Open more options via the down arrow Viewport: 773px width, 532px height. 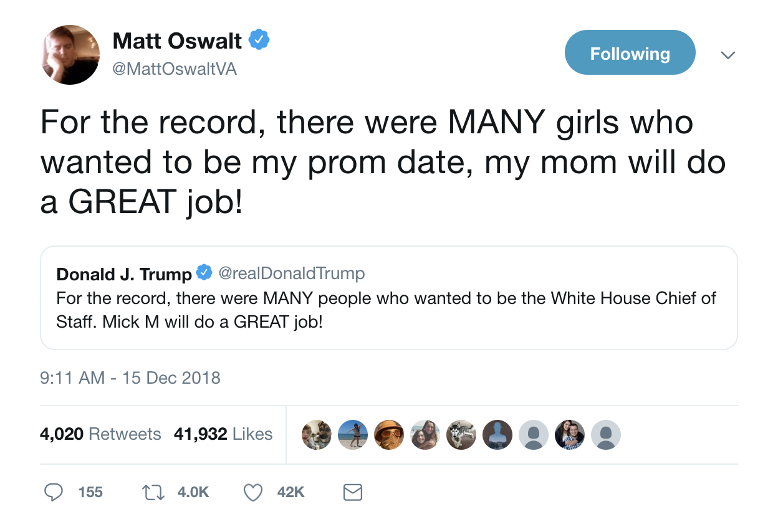click(x=727, y=55)
